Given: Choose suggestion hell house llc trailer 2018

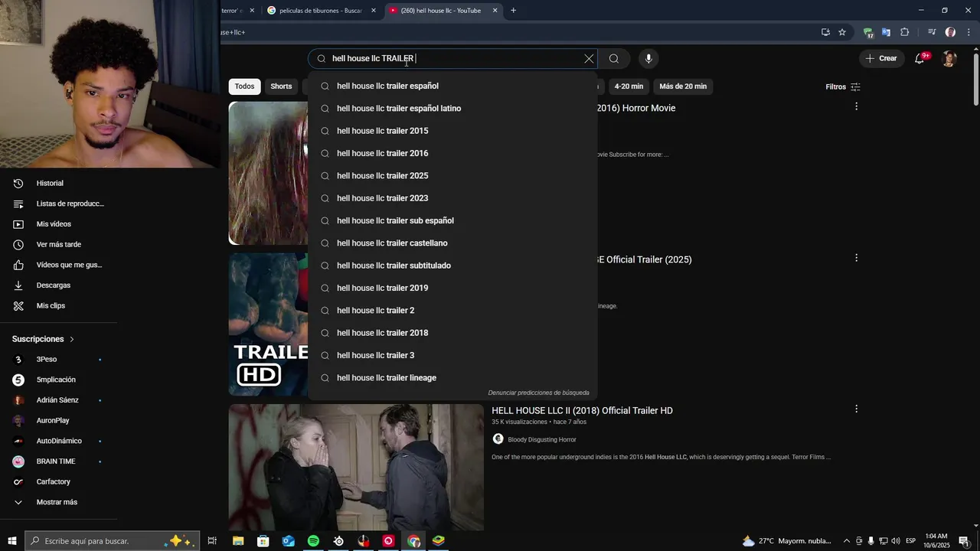Looking at the screenshot, I should 452,333.
